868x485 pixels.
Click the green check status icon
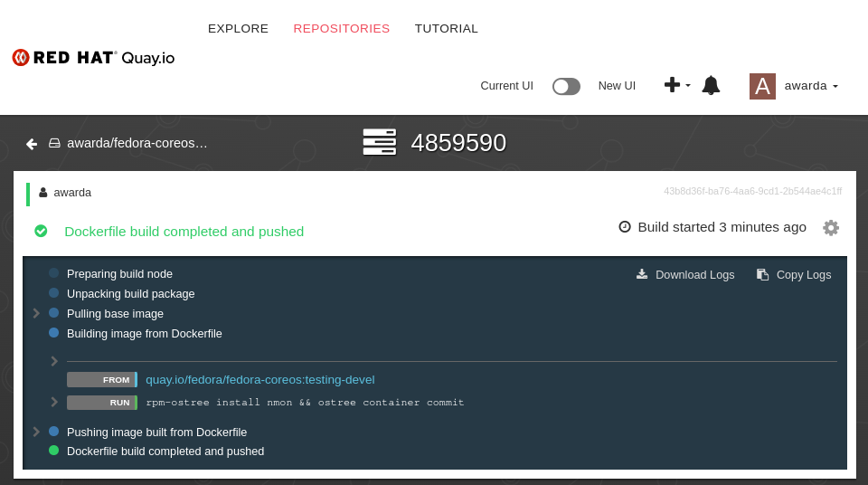41,231
